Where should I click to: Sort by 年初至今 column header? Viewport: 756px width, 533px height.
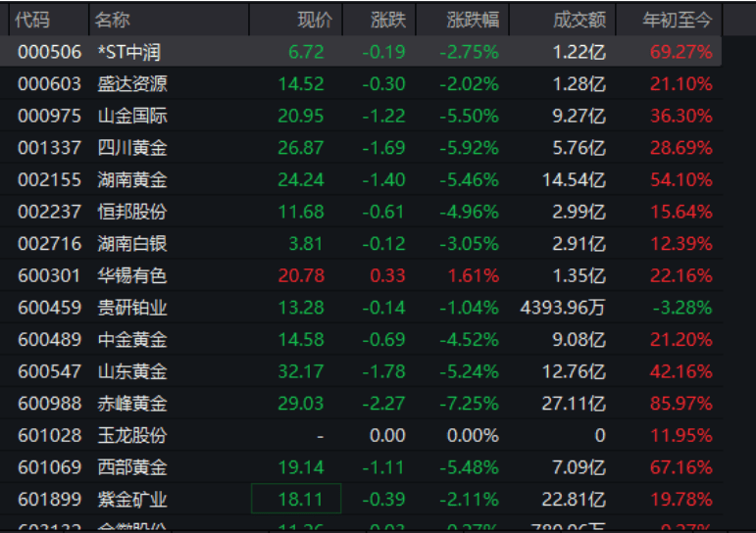[x=677, y=20]
